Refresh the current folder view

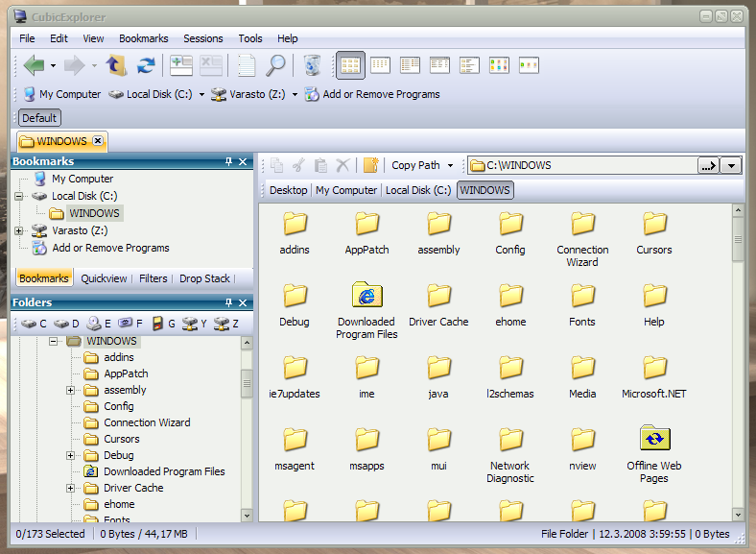point(146,65)
